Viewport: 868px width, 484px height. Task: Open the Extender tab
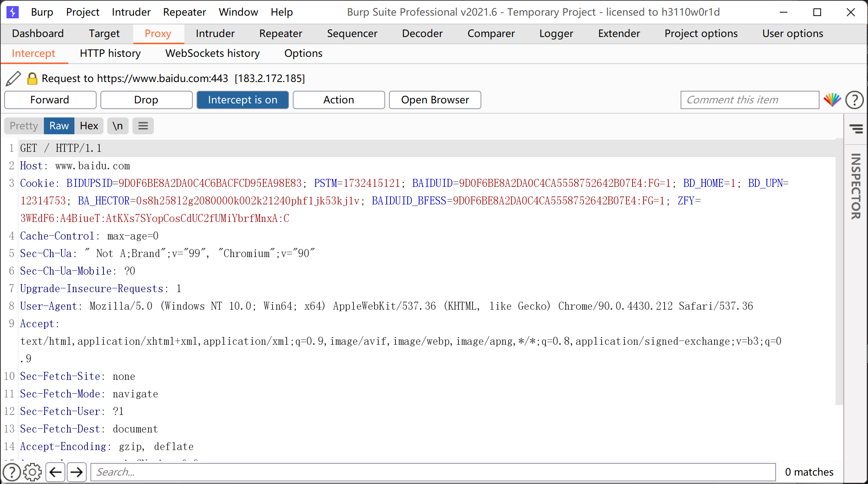(619, 34)
